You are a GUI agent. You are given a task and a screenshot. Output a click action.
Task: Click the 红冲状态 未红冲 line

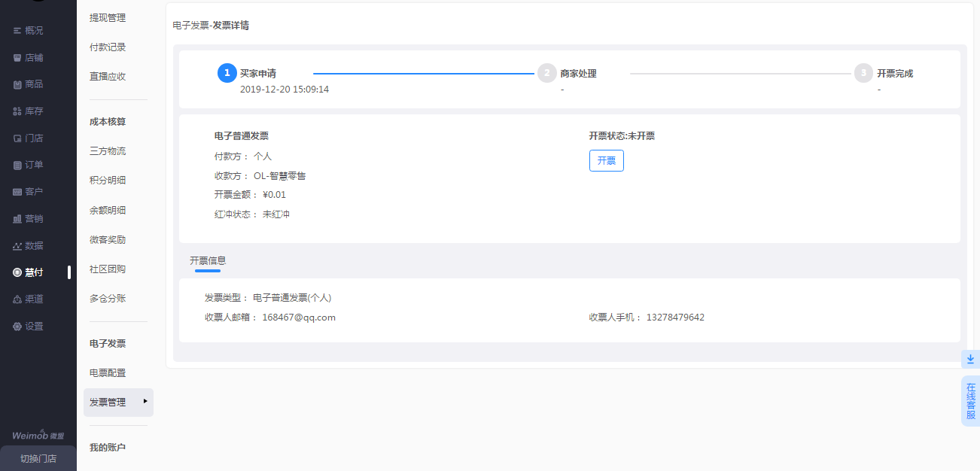(x=252, y=214)
